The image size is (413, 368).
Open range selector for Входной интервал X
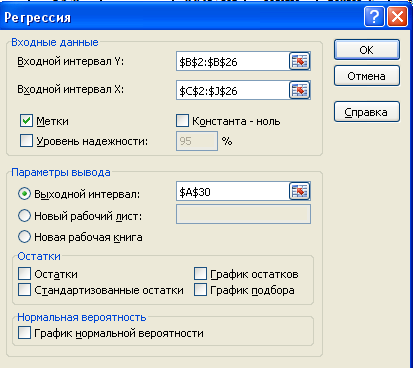299,90
